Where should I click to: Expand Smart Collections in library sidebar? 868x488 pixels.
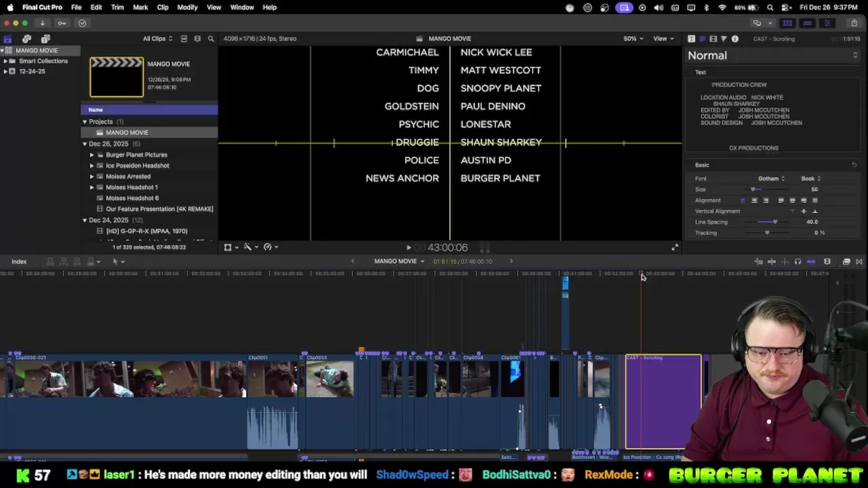click(5, 61)
